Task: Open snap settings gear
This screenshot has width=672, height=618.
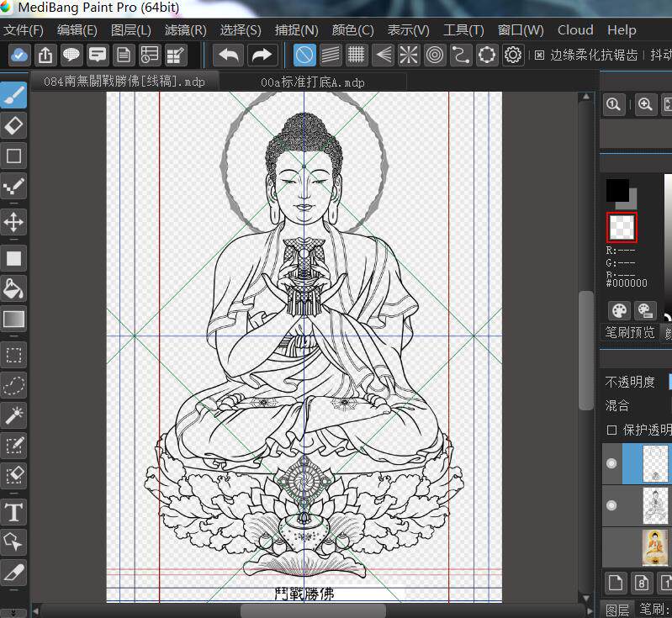Action: [513, 55]
